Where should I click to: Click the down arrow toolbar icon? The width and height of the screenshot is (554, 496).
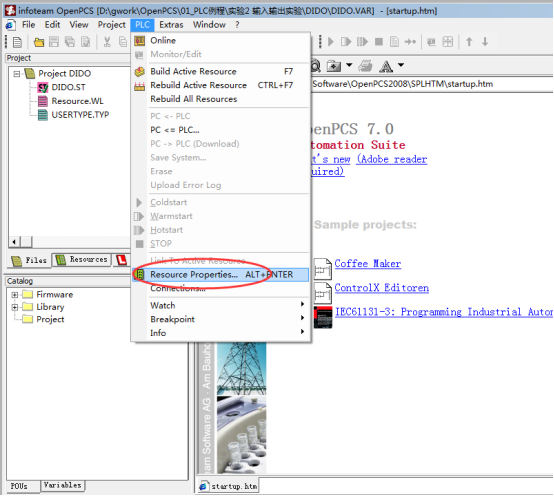point(485,42)
